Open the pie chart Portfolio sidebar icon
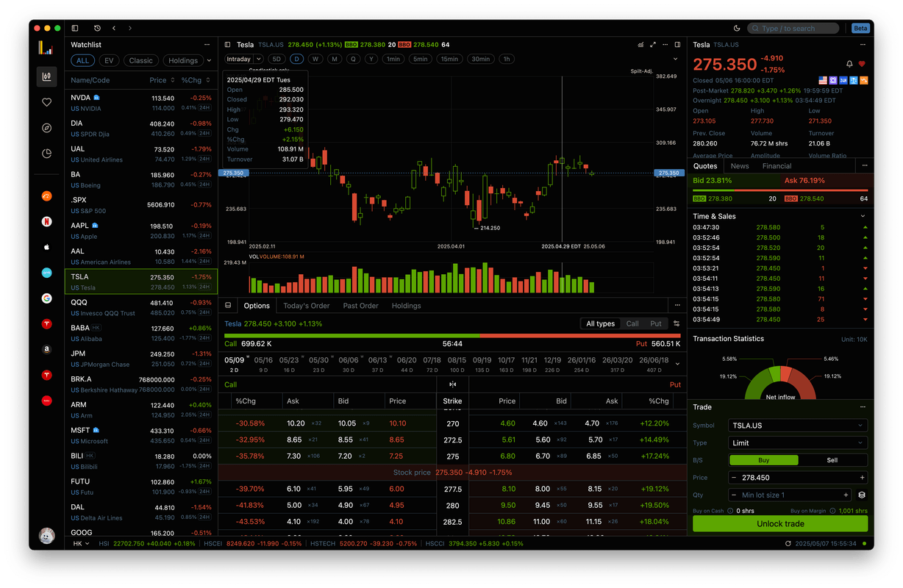Screen dimensions: 903x588 click(x=46, y=154)
